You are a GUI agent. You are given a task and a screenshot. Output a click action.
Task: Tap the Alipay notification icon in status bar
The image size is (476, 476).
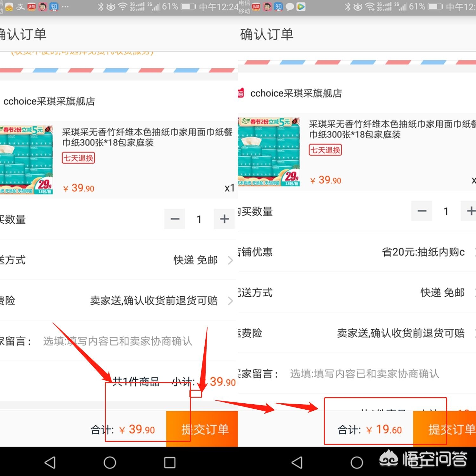(21, 7)
